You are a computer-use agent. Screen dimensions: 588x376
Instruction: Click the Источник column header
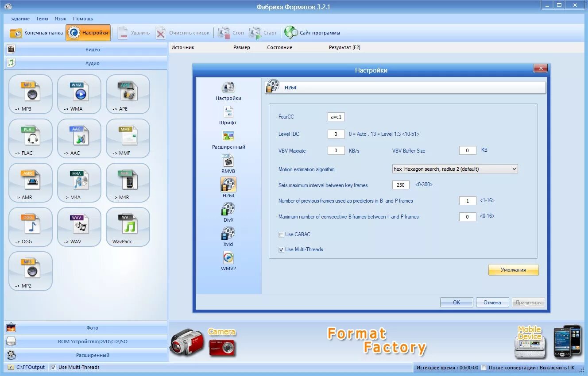coord(183,47)
